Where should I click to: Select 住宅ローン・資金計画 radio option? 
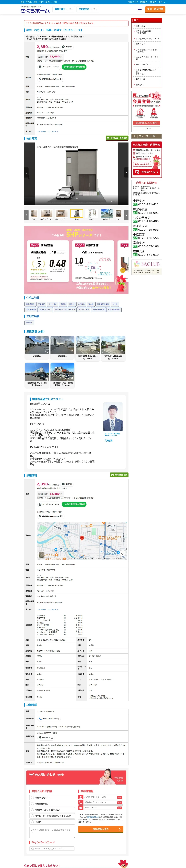[x=52, y=816]
